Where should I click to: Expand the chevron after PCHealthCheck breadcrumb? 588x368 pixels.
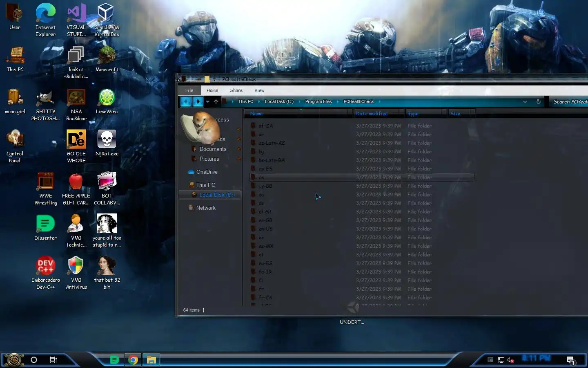(x=379, y=101)
